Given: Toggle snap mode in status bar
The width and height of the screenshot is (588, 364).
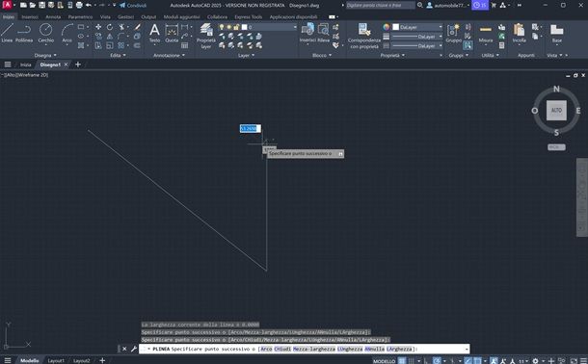Looking at the screenshot, I should click(412, 360).
